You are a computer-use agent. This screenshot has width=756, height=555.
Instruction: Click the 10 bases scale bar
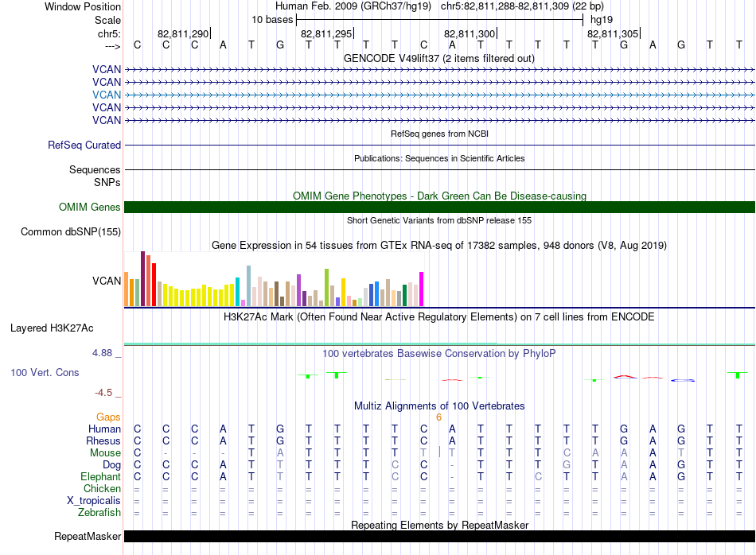click(439, 19)
